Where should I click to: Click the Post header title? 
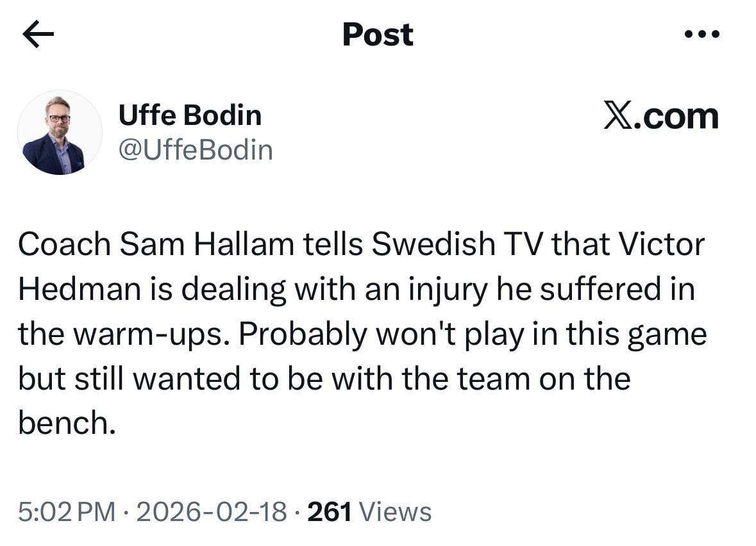coord(378,34)
